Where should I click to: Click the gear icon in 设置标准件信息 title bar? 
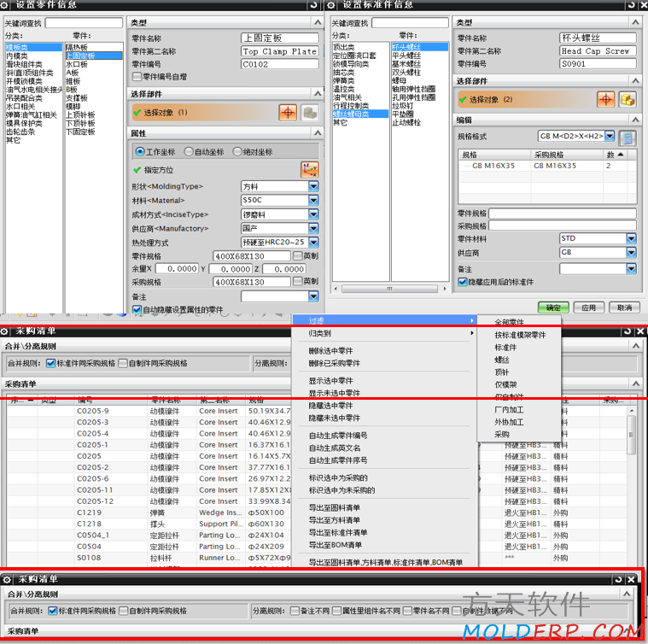[334, 5]
